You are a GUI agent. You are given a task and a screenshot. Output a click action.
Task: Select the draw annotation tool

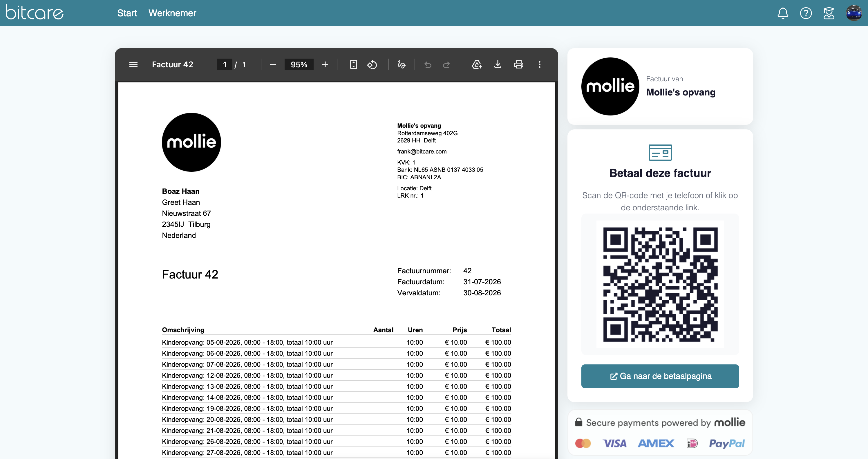pos(401,64)
